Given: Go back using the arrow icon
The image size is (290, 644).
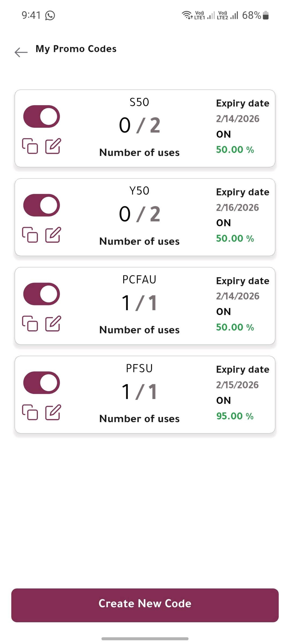Looking at the screenshot, I should coord(21,52).
